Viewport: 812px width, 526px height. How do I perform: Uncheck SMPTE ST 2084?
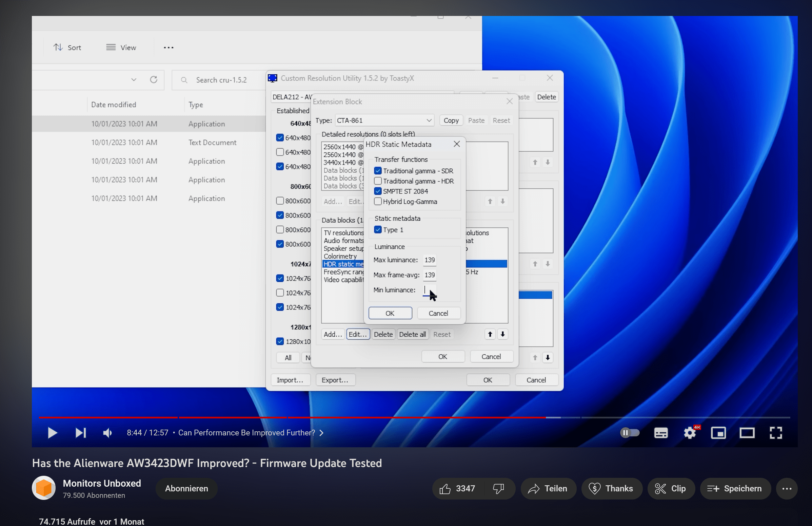(x=378, y=191)
